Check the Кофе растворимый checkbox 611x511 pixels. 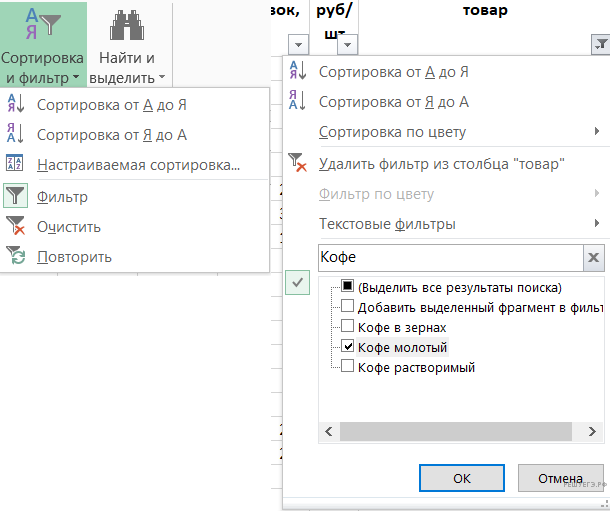(x=348, y=367)
